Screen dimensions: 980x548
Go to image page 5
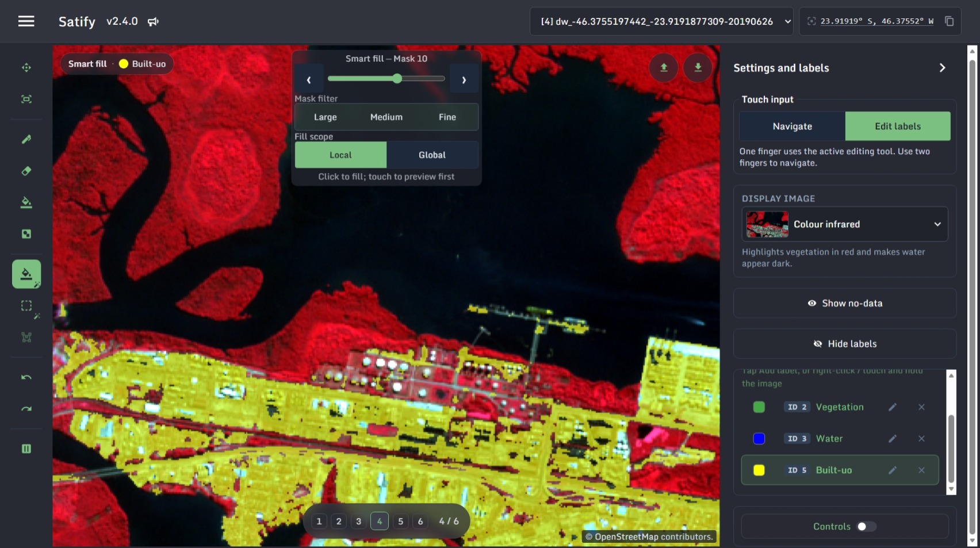click(x=401, y=522)
